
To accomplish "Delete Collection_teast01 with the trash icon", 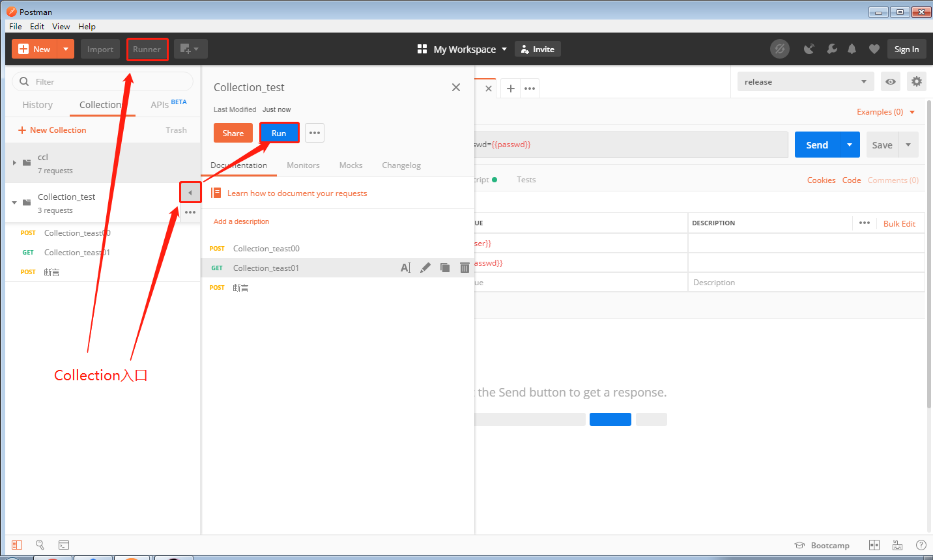I will [x=465, y=268].
